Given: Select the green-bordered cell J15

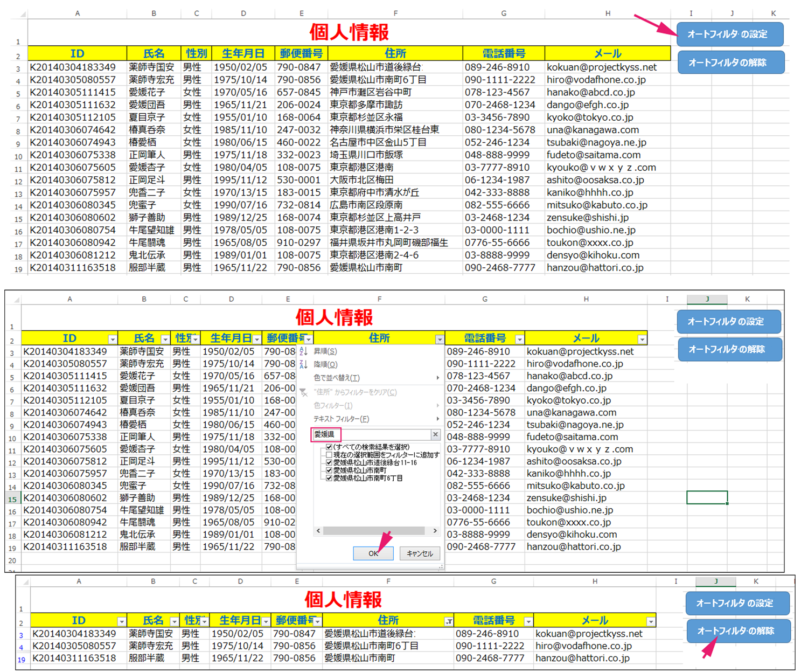Looking at the screenshot, I should pyautogui.click(x=707, y=497).
